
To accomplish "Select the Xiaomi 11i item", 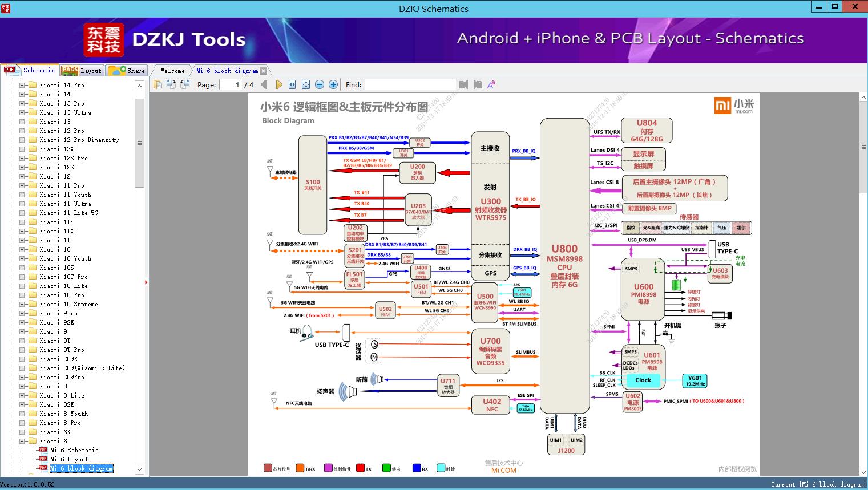I will [x=56, y=222].
